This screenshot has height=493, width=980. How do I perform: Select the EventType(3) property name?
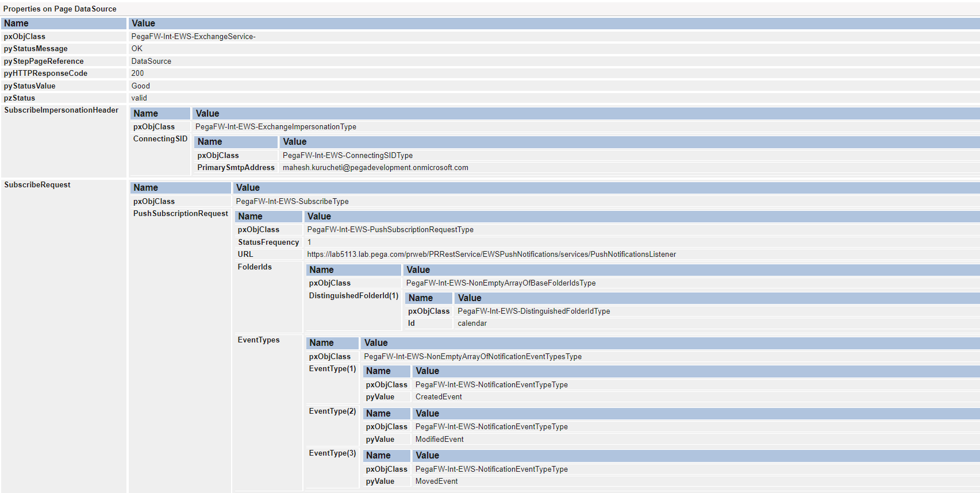pos(332,453)
